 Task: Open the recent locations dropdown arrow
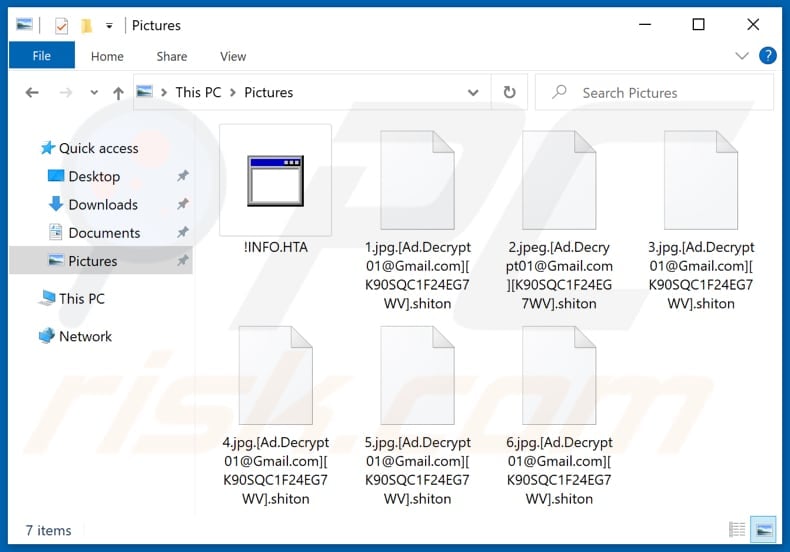94,93
